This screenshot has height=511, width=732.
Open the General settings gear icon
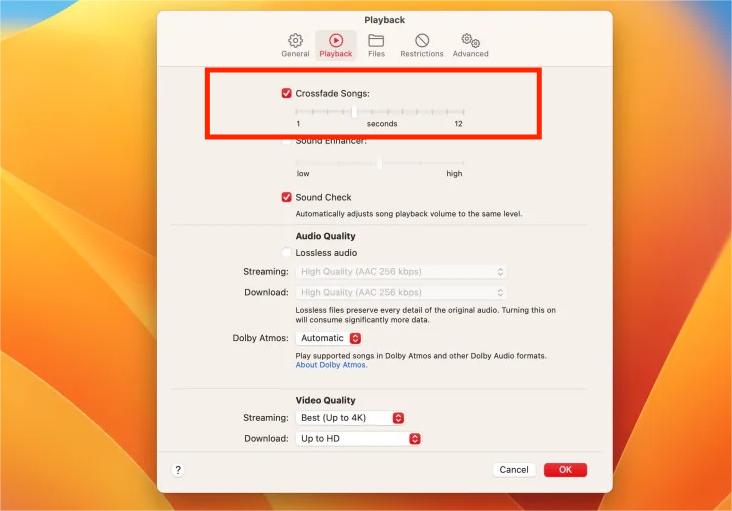tap(295, 41)
